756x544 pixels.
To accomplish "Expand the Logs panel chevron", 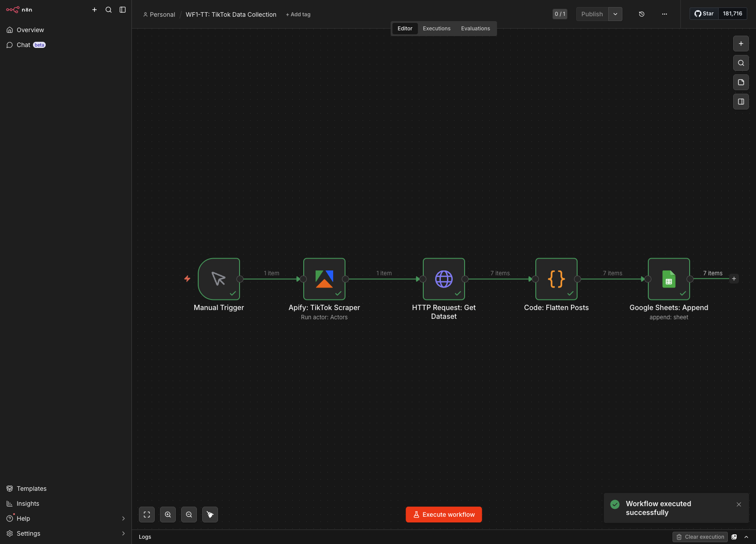I will [746, 537].
